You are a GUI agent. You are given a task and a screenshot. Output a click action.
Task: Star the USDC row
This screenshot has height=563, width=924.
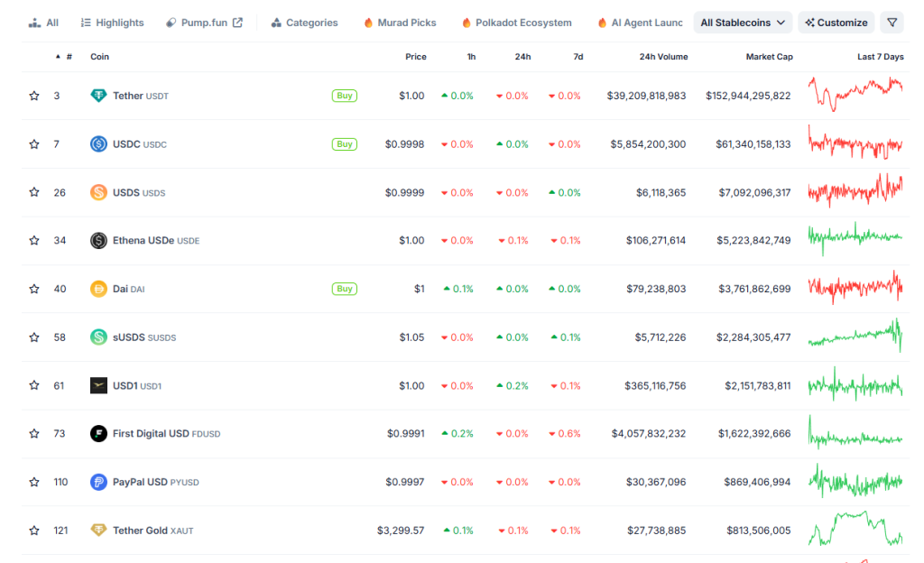[x=34, y=143]
